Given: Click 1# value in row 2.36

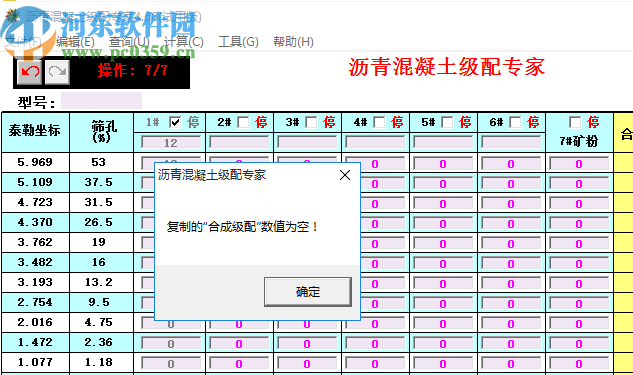Looking at the screenshot, I should pos(171,344).
